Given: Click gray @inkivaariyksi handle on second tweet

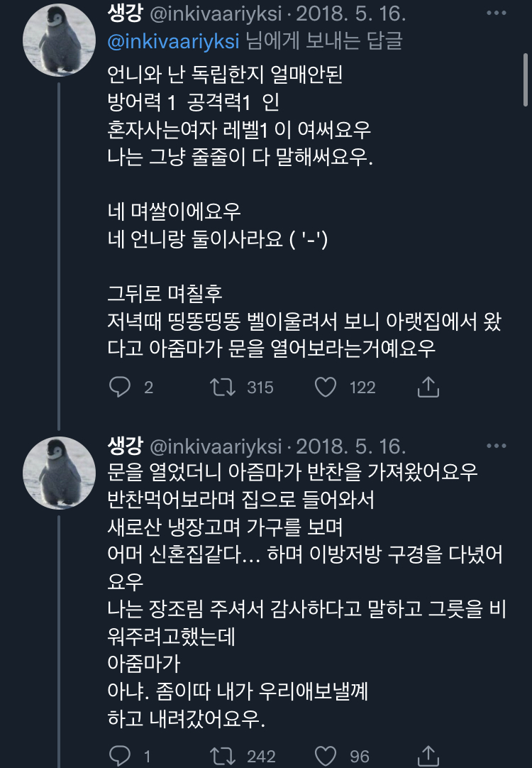Looking at the screenshot, I should pos(216,446).
